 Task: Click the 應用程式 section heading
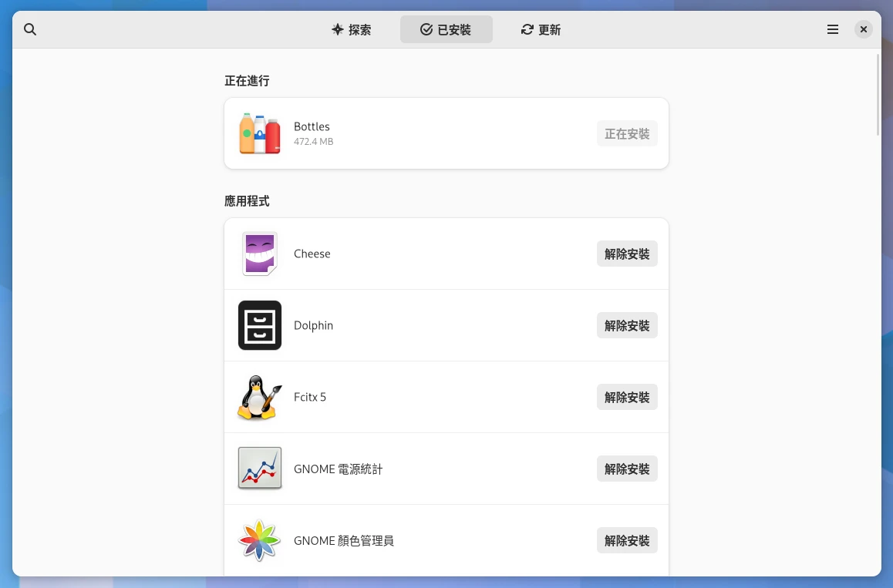tap(247, 201)
